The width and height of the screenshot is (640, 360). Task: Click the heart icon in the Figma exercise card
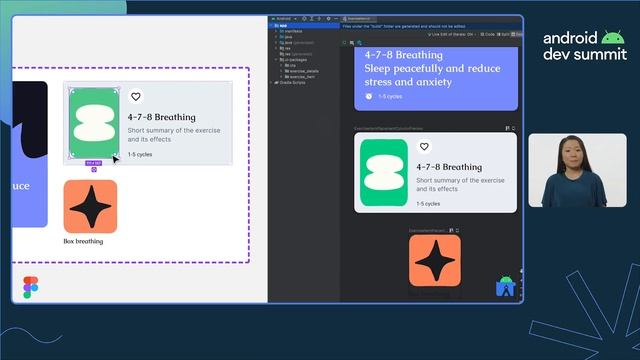[136, 97]
